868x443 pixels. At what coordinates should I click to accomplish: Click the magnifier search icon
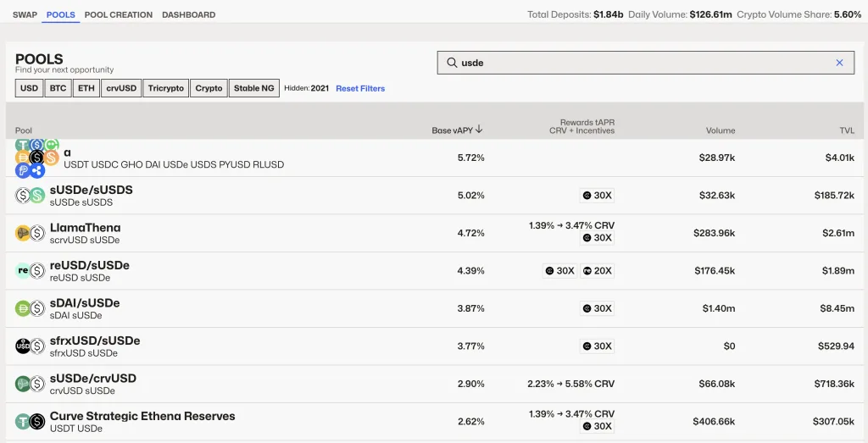click(452, 63)
